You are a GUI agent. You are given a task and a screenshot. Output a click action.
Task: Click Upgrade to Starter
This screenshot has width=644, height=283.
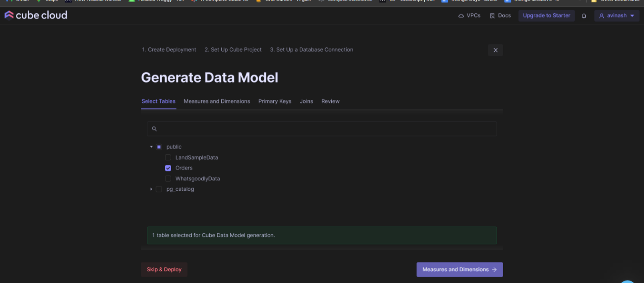546,15
